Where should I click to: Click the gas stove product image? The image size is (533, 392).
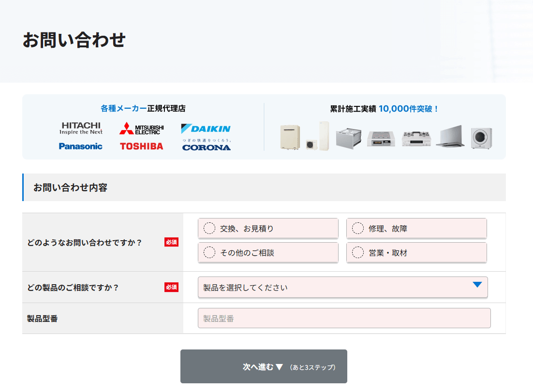pyautogui.click(x=416, y=139)
